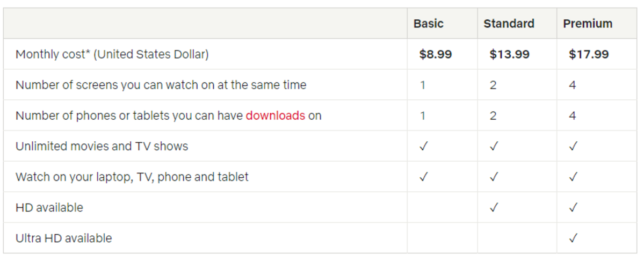
Task: Click Standard checkmark for HD available
Action: coord(494,207)
